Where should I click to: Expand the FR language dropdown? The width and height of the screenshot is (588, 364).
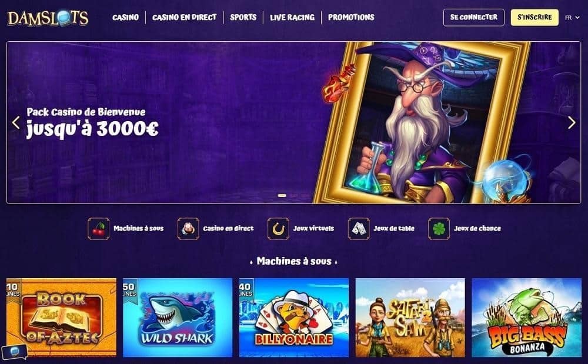coord(572,18)
